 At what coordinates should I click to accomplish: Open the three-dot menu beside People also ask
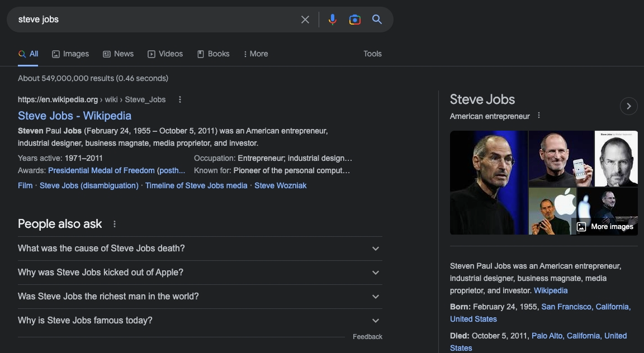115,224
